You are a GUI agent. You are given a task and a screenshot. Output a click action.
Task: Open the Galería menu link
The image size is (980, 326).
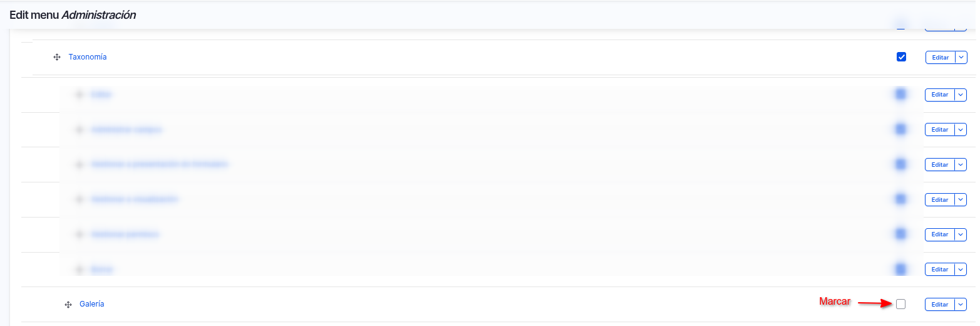[x=91, y=304]
